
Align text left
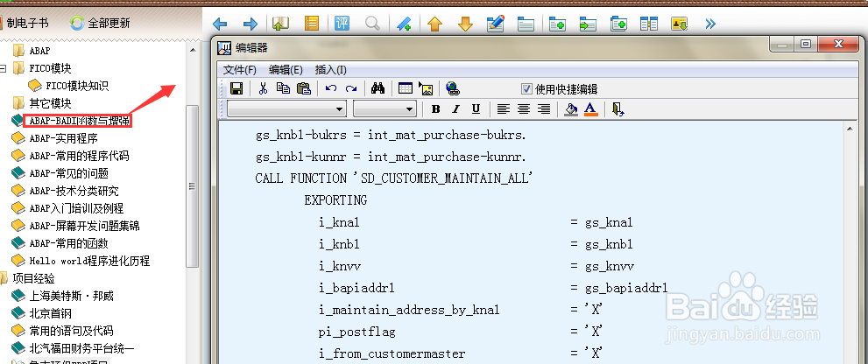504,109
